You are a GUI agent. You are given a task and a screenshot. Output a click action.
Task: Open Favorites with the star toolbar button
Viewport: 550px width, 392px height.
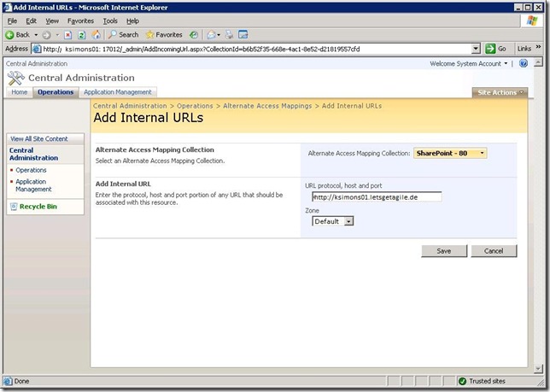coord(164,35)
